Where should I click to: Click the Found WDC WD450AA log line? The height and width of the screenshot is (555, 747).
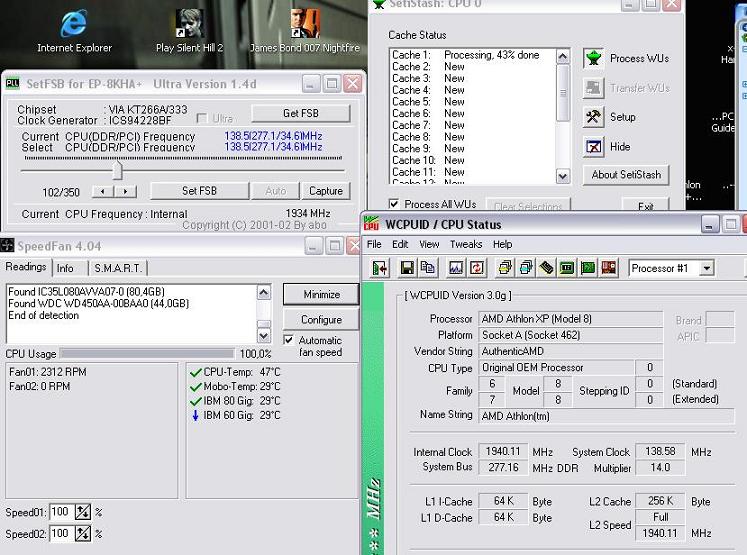99,303
